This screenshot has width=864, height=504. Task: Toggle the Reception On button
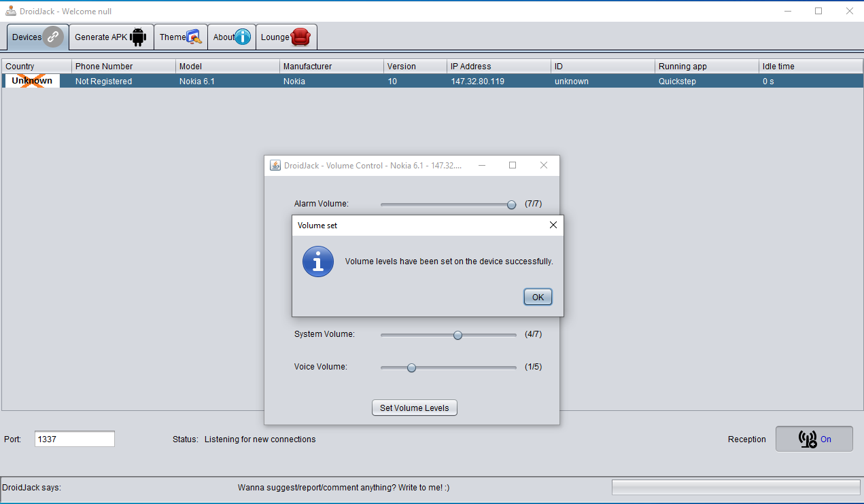pyautogui.click(x=814, y=439)
